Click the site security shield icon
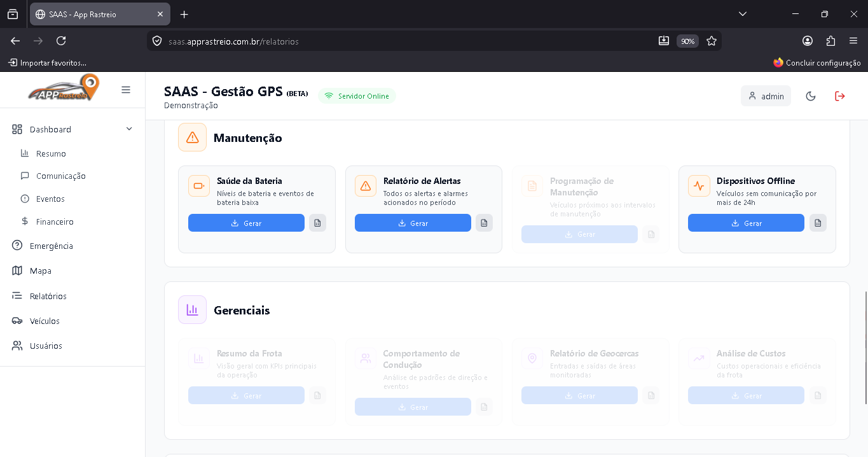 pyautogui.click(x=157, y=41)
